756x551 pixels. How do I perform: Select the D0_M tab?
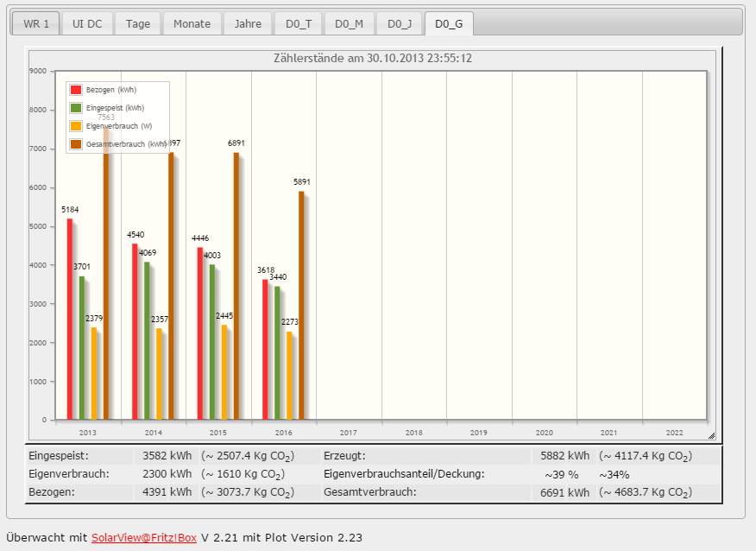[x=349, y=23]
